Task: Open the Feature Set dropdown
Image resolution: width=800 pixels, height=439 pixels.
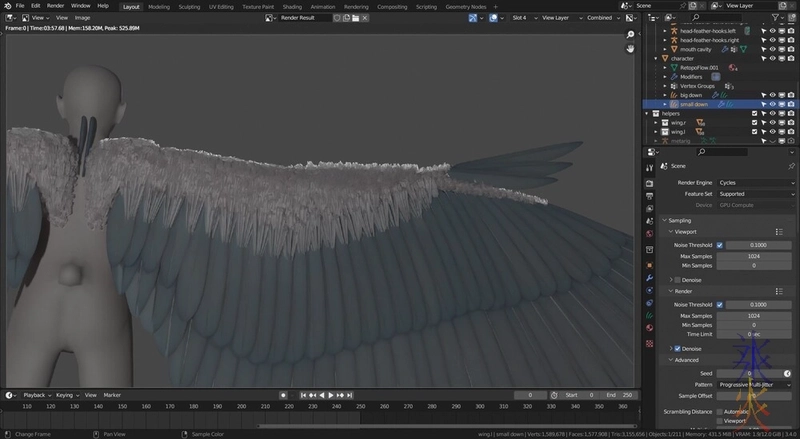Action: (x=756, y=194)
